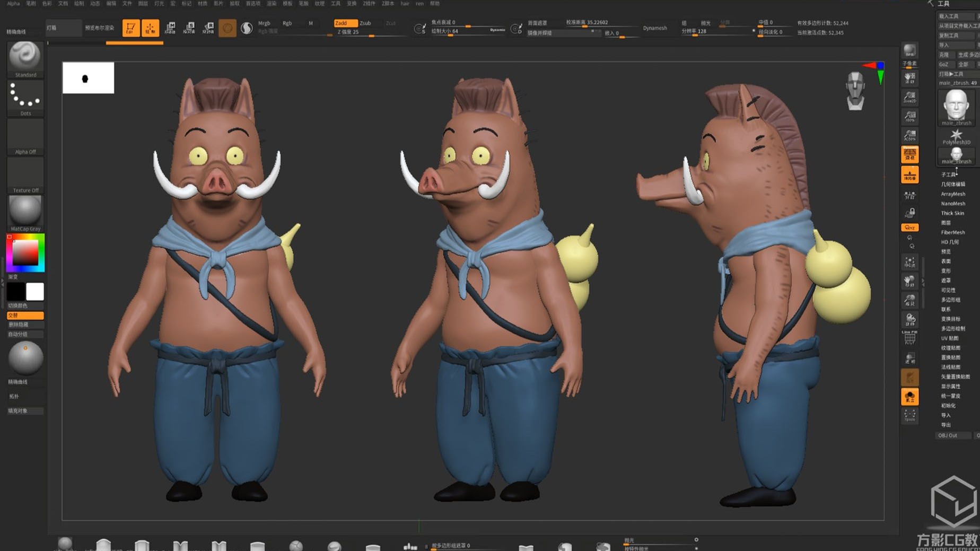Image resolution: width=980 pixels, height=551 pixels.
Task: Expand the FiberMesh section
Action: [953, 232]
